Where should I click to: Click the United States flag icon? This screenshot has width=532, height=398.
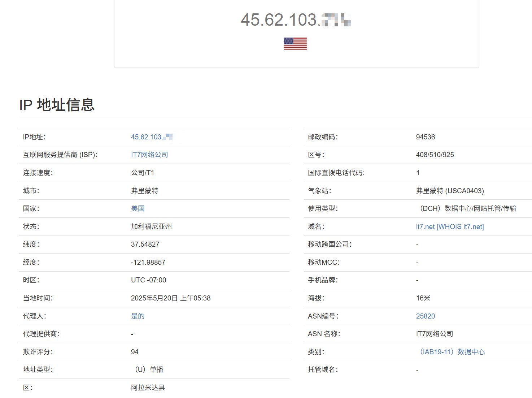[295, 44]
